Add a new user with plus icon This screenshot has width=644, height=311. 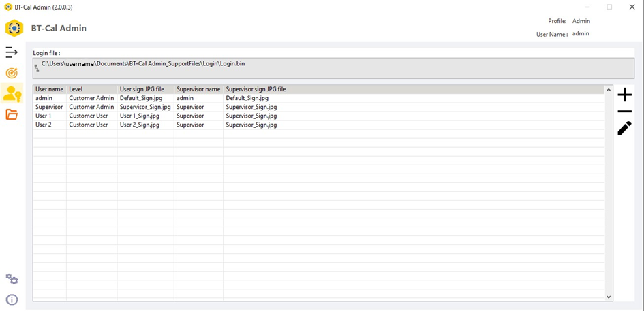point(624,95)
